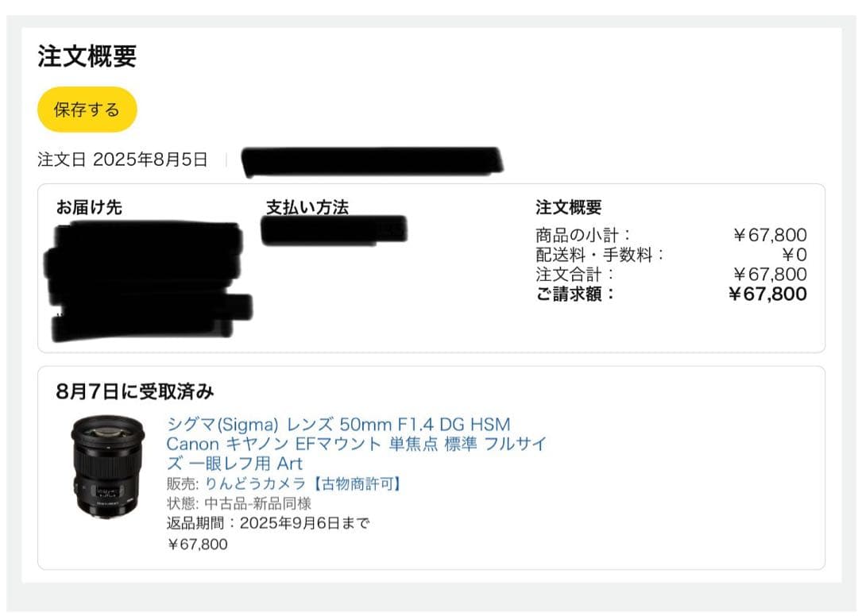Click the 8月7日に受取済み delivery status heading
This screenshot has height=616, width=858.
[134, 391]
